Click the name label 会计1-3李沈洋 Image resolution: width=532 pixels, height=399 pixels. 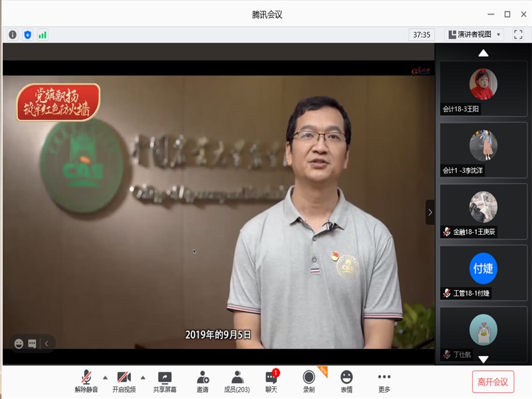coord(462,170)
